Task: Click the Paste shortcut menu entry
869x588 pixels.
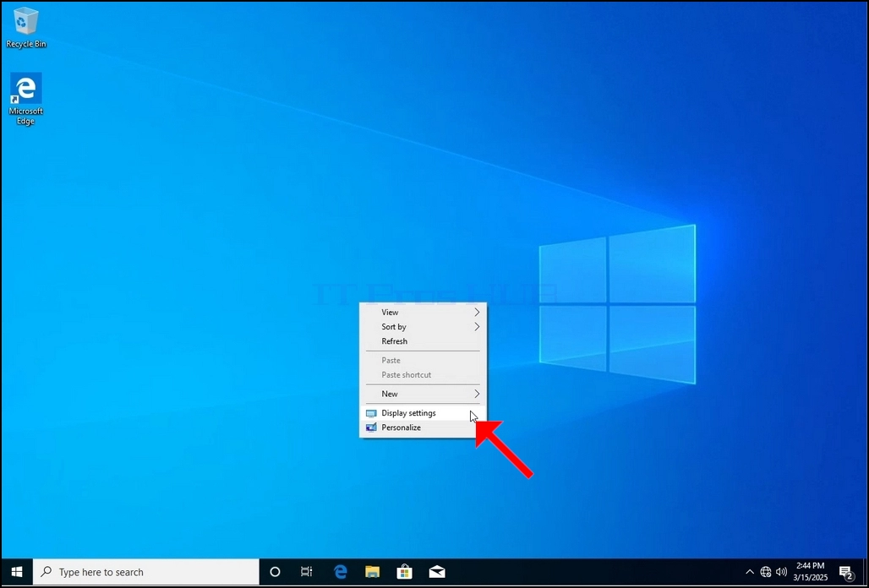Action: [x=423, y=375]
